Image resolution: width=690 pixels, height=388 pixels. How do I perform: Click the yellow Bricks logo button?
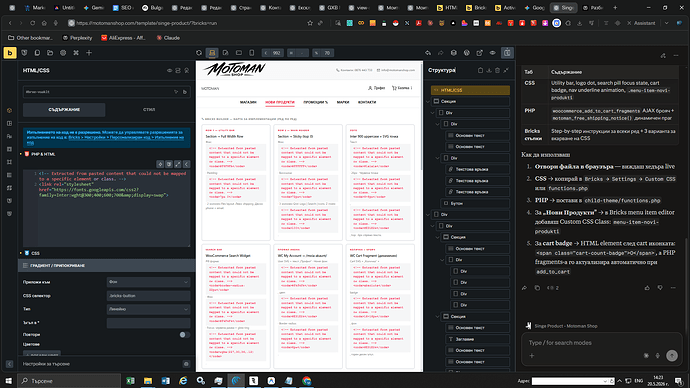click(x=10, y=53)
